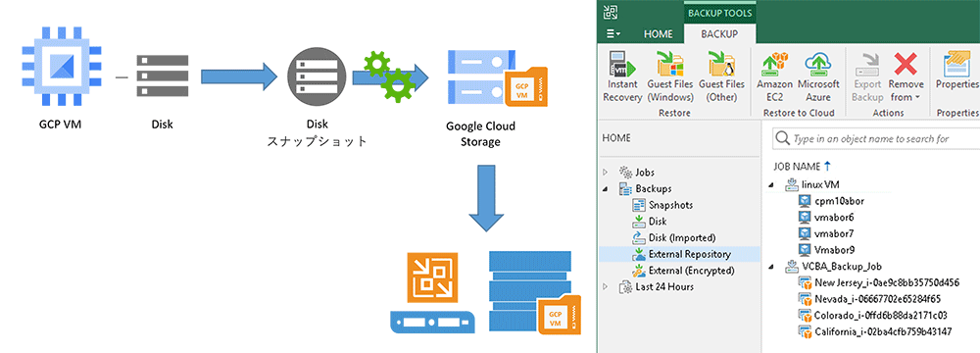
Task: Click the External Repository cloud icon
Action: (x=639, y=254)
